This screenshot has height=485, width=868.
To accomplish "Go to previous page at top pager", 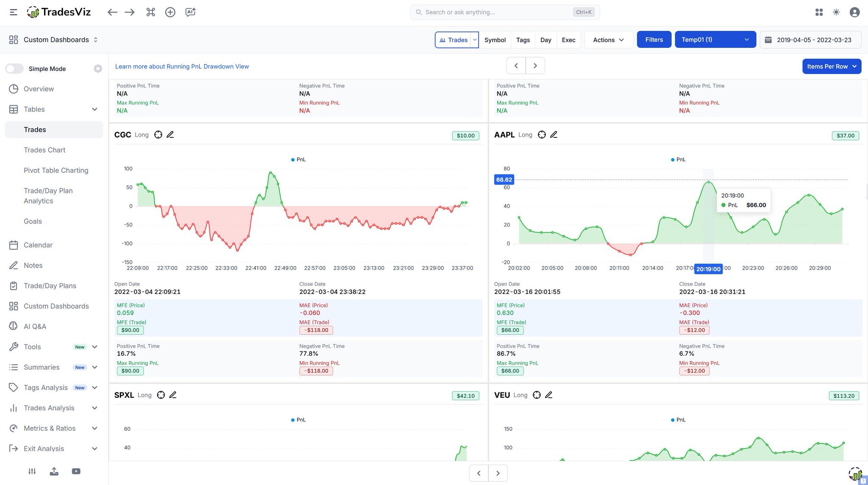I will pos(516,66).
